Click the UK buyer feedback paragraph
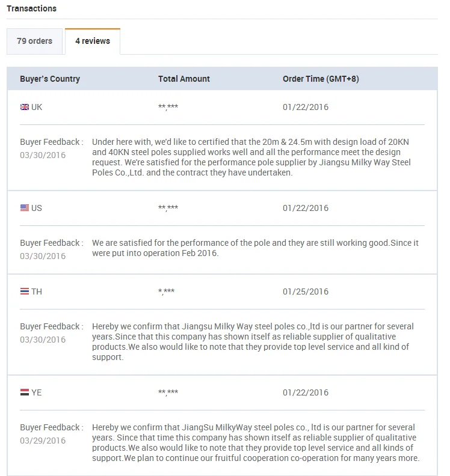This screenshot has width=450, height=476. 250,157
